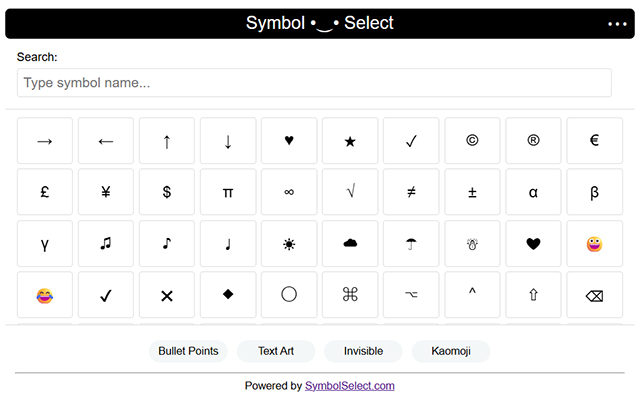Pick the black heart suit symbol
The height and width of the screenshot is (400, 640).
(289, 141)
